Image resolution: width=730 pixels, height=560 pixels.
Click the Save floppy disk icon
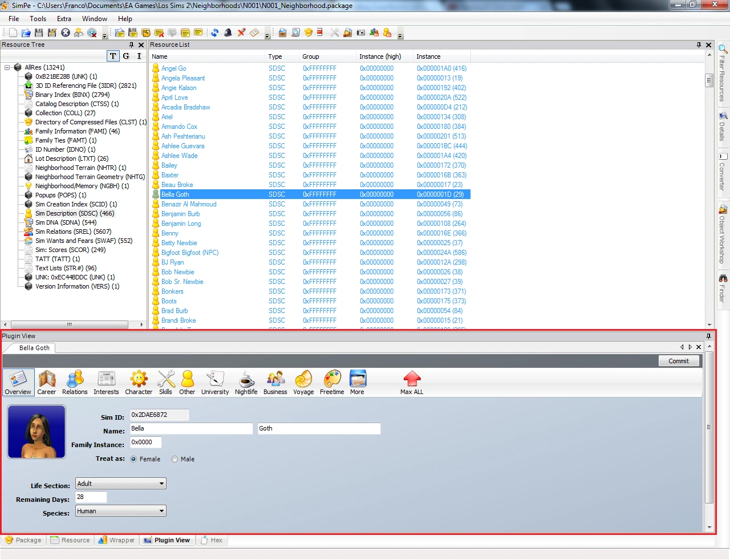(39, 33)
